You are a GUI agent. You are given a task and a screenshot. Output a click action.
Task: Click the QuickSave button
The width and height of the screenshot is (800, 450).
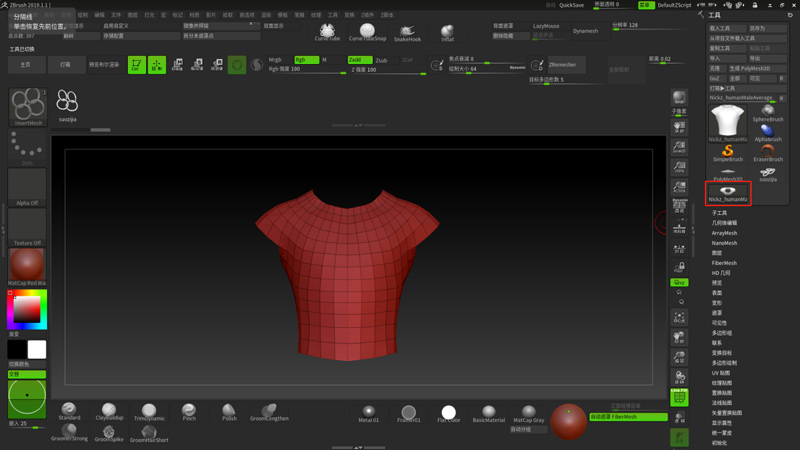(x=571, y=5)
